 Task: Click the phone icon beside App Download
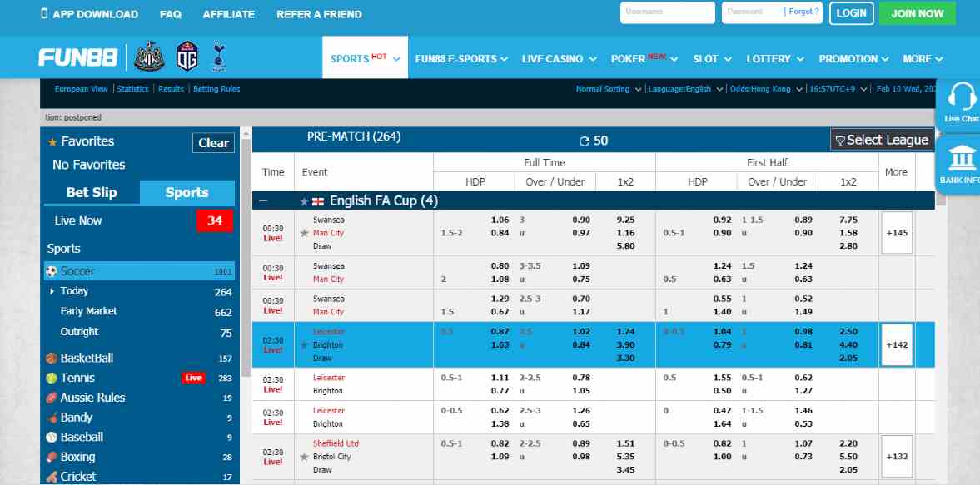point(44,13)
